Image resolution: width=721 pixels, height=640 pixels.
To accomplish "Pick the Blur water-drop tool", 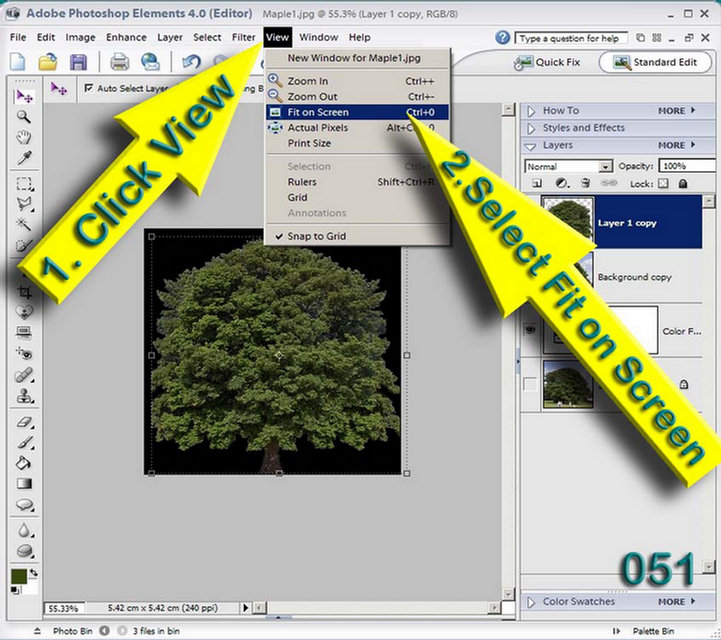I will 24,530.
